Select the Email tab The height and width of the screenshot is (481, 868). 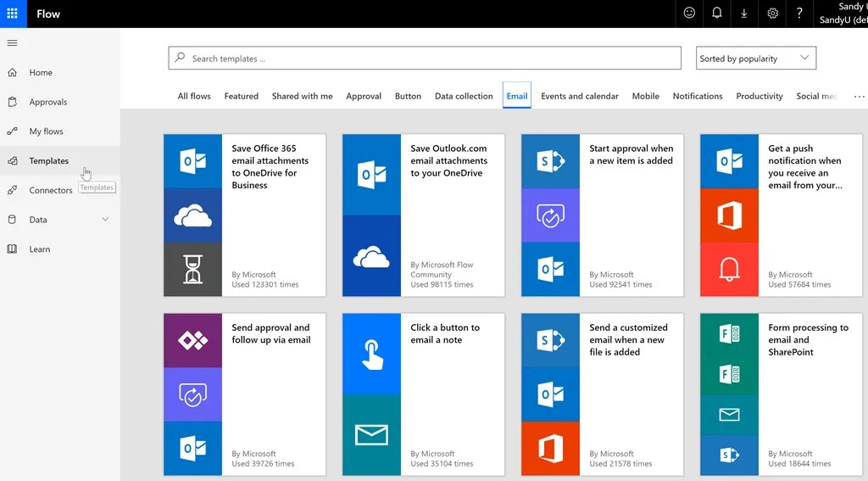517,95
